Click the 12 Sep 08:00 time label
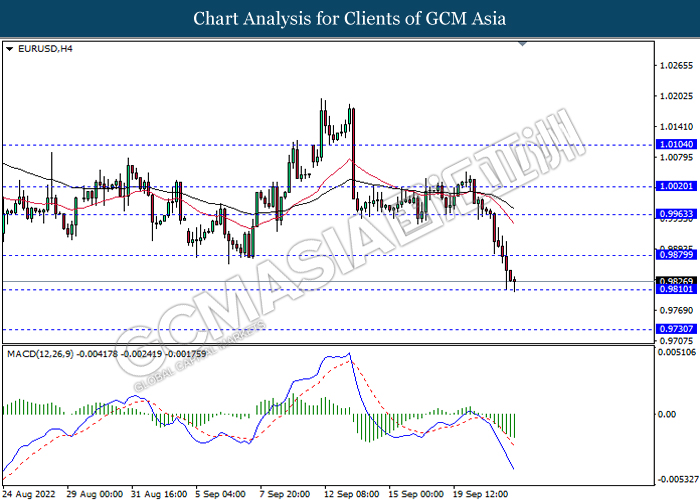The image size is (700, 500). (x=351, y=494)
